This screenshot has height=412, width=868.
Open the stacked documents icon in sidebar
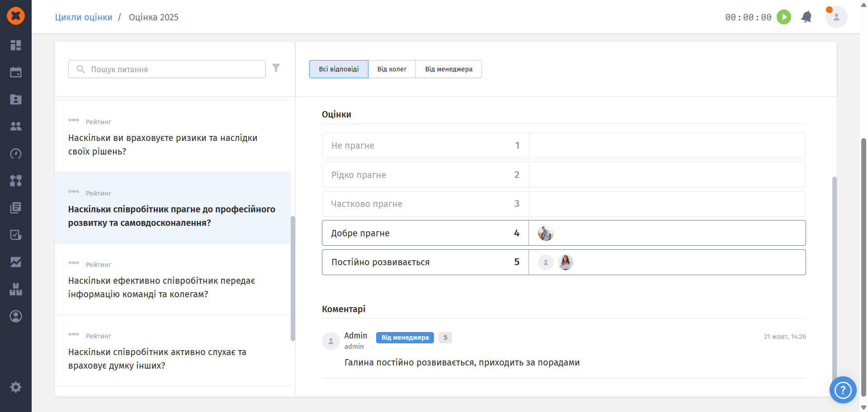click(x=16, y=208)
